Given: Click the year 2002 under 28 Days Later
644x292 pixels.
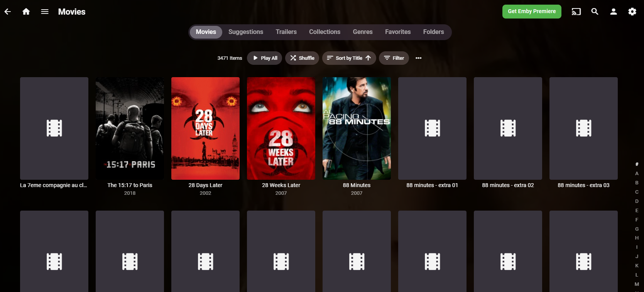Looking at the screenshot, I should point(205,193).
